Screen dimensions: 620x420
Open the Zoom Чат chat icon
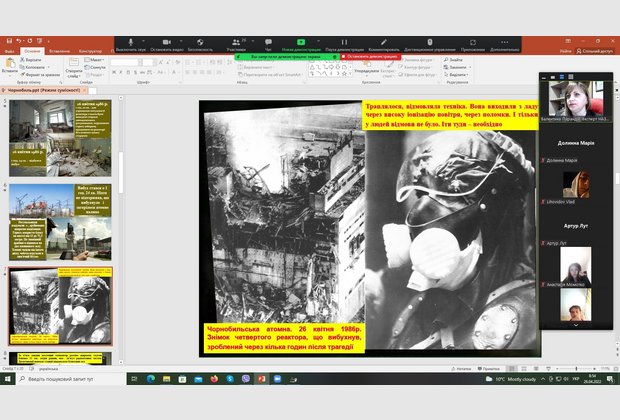[268, 44]
